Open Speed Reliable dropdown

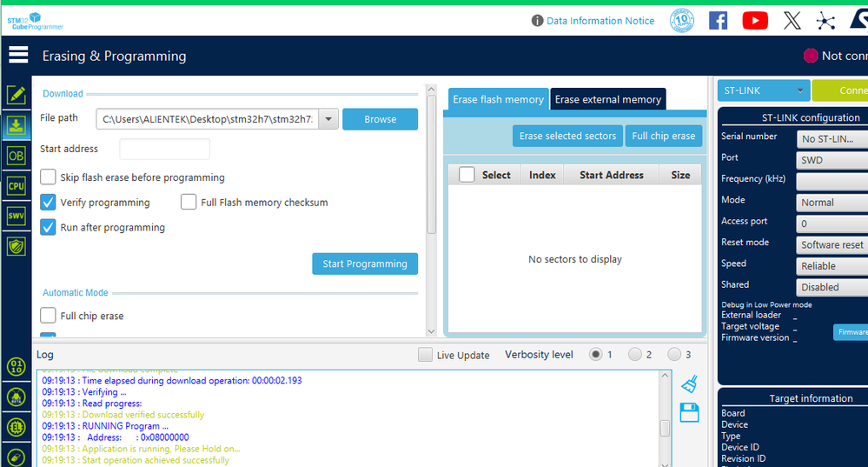coord(832,266)
